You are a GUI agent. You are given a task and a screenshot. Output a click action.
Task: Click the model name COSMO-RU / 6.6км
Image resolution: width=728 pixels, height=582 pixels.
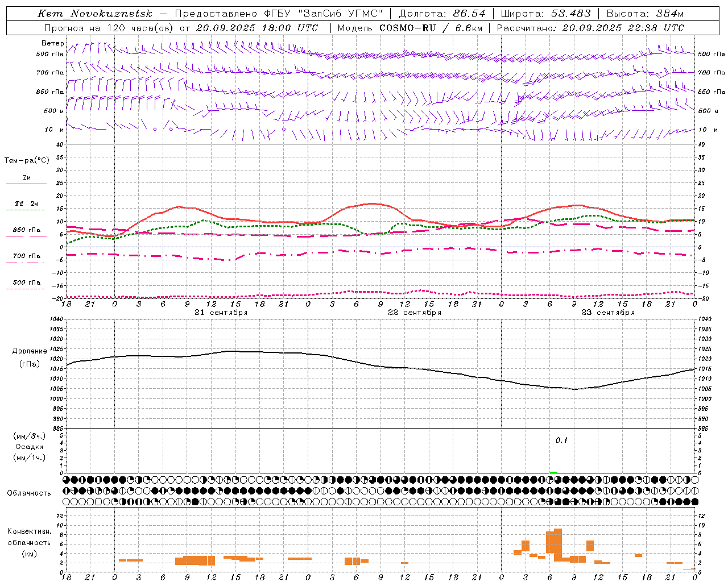coord(431,28)
